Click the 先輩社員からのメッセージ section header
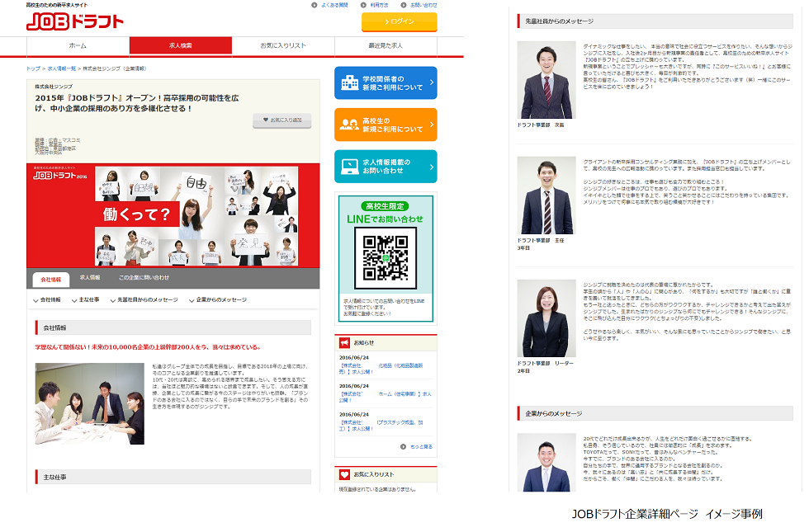This screenshot has height=532, width=809. click(x=655, y=21)
